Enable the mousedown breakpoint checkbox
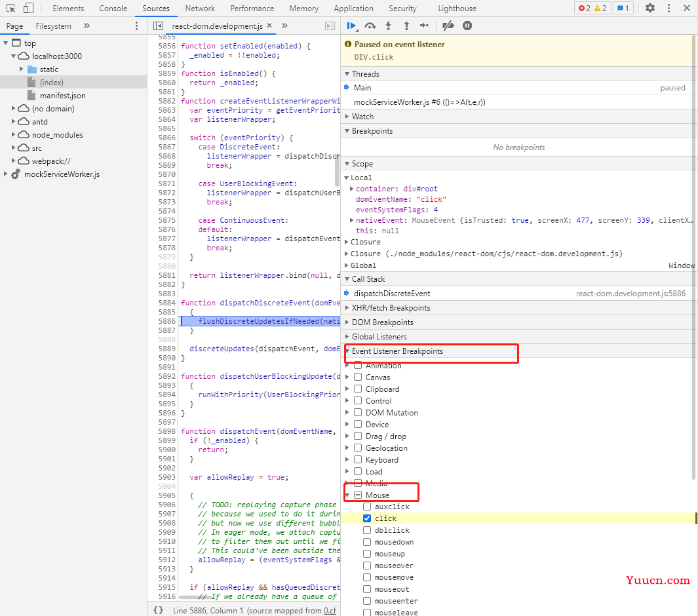 [367, 542]
